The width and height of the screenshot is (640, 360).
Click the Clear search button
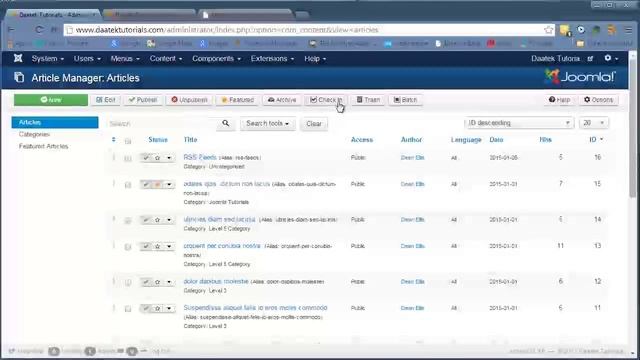click(x=314, y=124)
